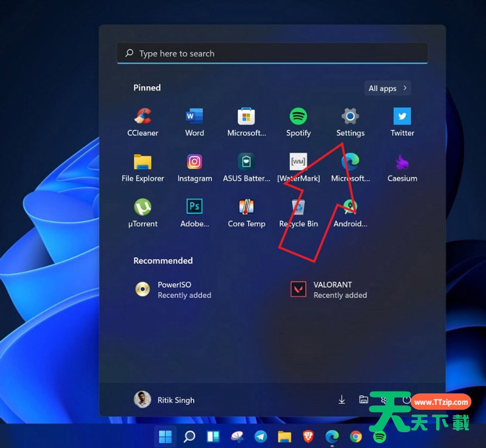The image size is (486, 448).
Task: Open Ritik Singh user account menu
Action: pos(165,399)
